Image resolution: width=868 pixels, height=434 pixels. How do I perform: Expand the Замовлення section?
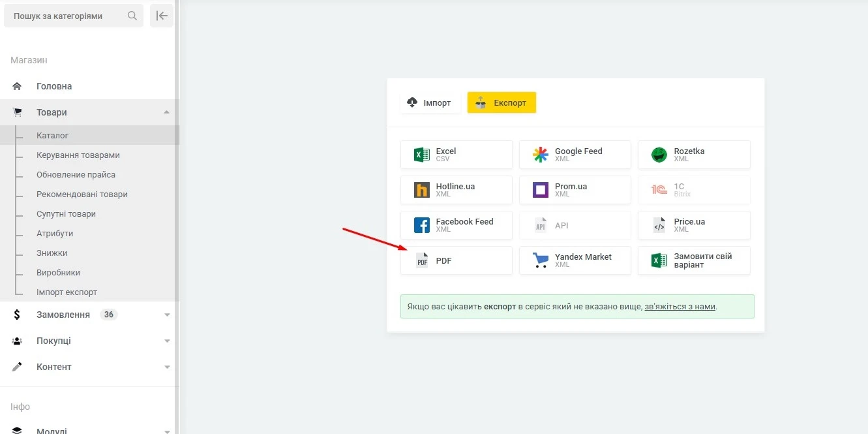point(167,315)
